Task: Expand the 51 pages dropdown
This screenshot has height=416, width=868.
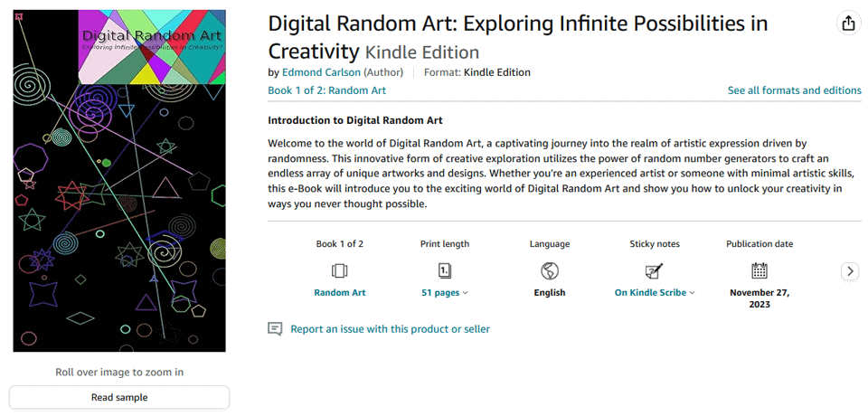Action: (445, 293)
